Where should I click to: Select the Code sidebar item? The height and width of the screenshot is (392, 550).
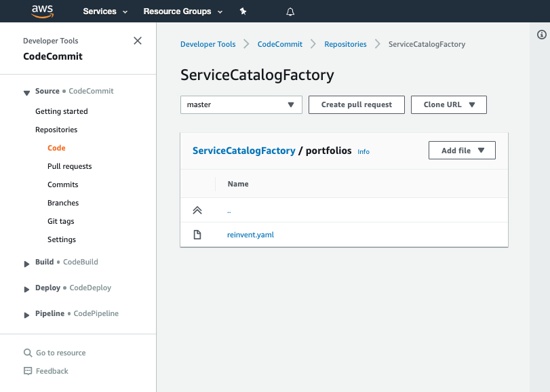pos(56,148)
